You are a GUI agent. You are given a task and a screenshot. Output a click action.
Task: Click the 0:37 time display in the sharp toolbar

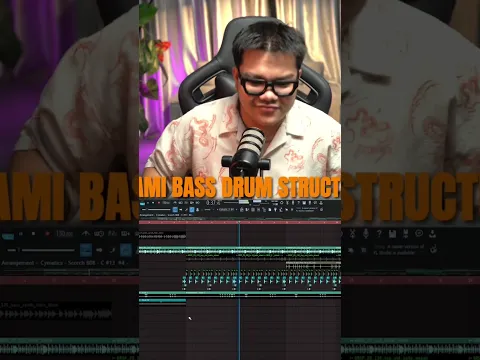(213, 203)
